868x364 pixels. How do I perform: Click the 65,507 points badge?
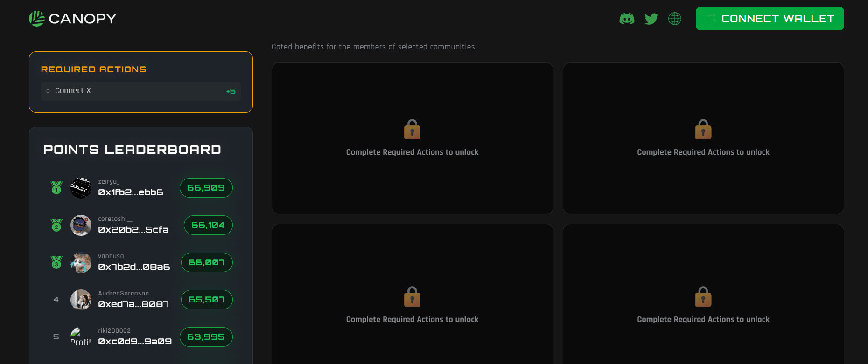point(207,300)
